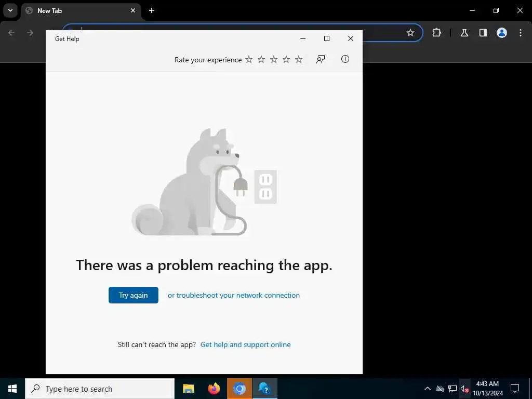The width and height of the screenshot is (532, 399).
Task: Open the Chrome tab search dropdown
Action: (10, 10)
